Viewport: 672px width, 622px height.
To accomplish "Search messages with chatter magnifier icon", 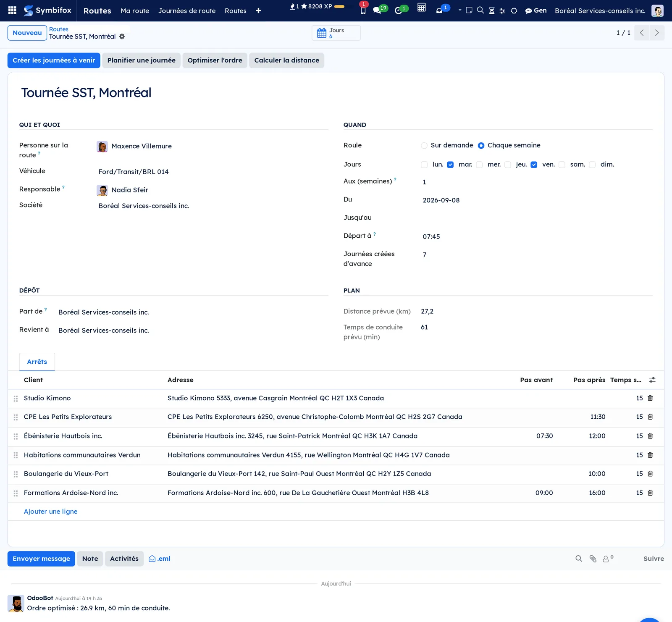I will [x=579, y=559].
